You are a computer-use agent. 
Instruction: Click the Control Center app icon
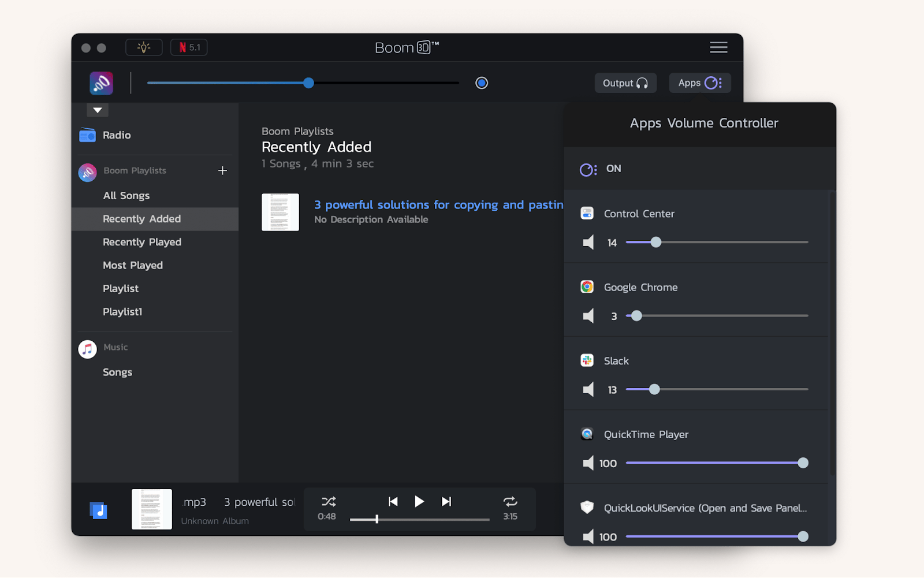(x=587, y=213)
